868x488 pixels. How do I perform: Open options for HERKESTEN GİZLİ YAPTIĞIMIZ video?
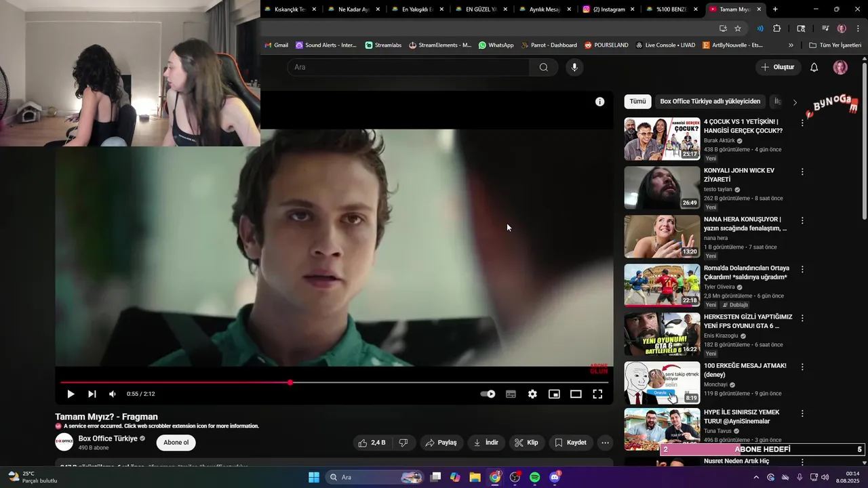802,319
